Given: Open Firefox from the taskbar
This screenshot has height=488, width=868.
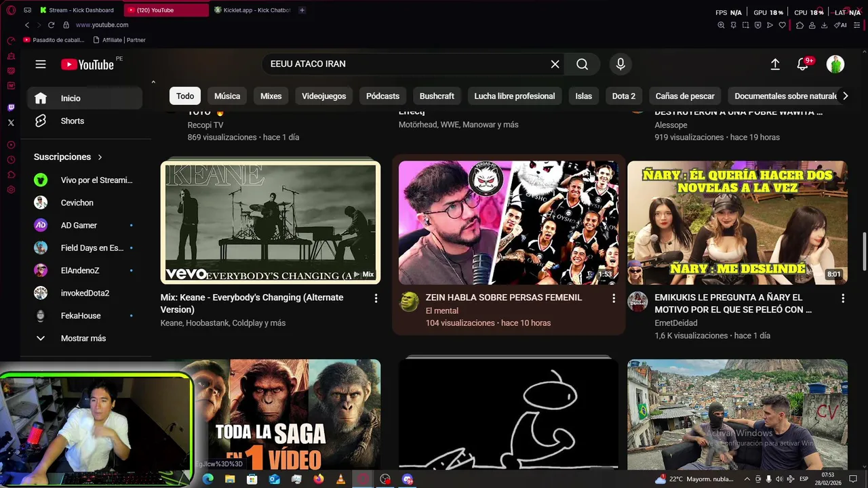Looking at the screenshot, I should click(319, 479).
